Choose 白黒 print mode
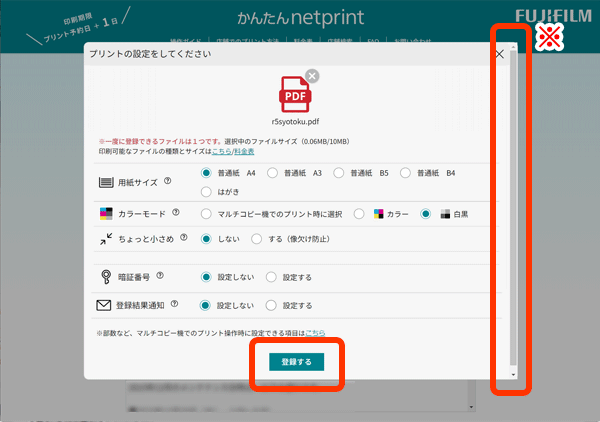Viewport: 600px width, 422px height. (425, 214)
